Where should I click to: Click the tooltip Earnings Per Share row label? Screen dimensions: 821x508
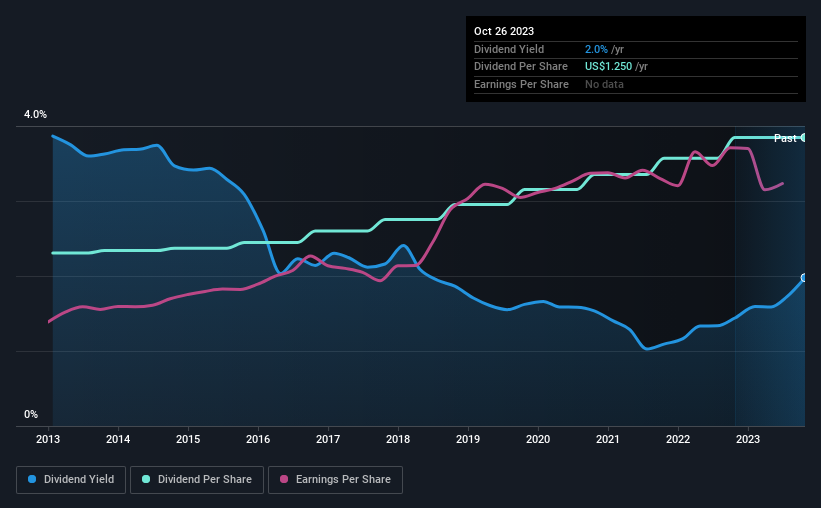click(521, 84)
